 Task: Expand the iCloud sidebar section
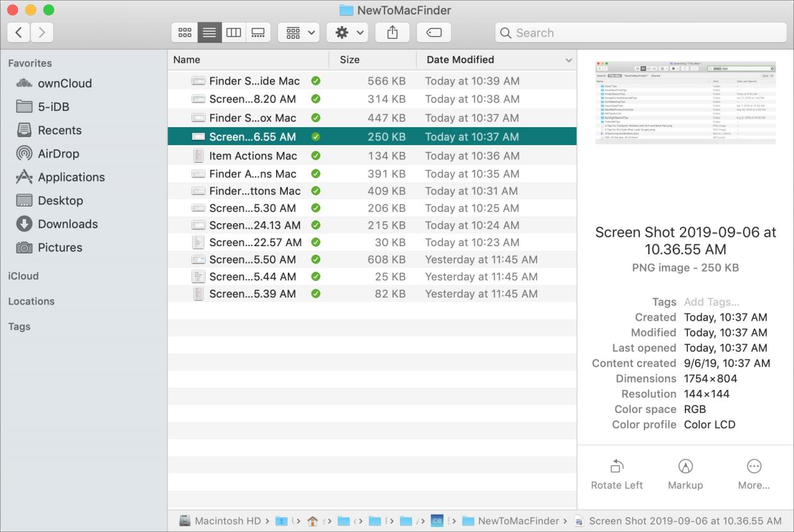tap(23, 276)
